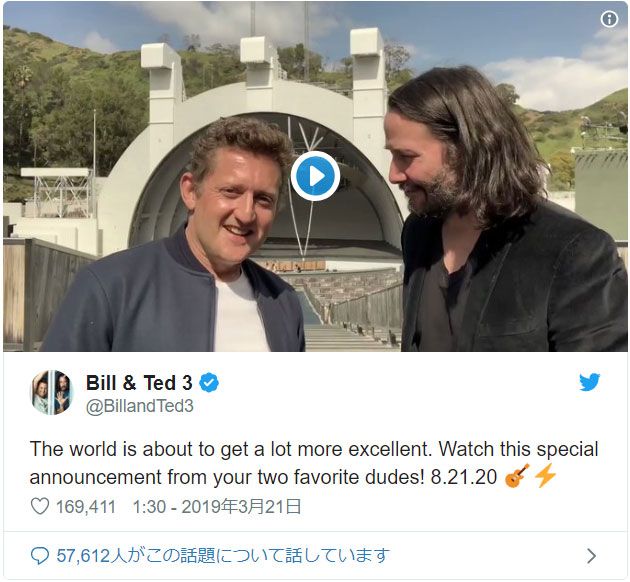Open the info icon on video
The image size is (630, 582).
coord(609,19)
